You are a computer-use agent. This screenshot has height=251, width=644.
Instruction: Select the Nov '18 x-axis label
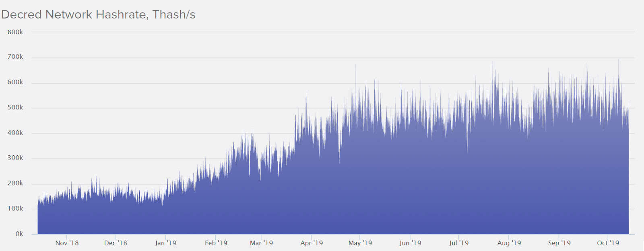point(67,243)
